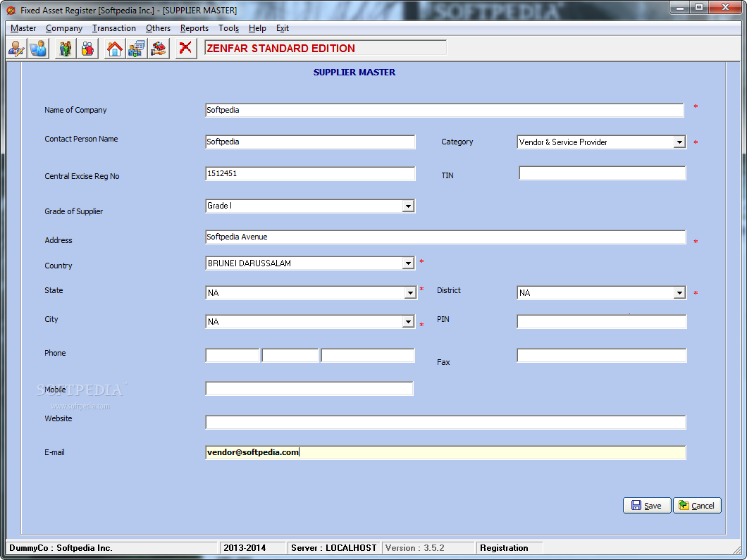
Task: Click the Central Excise Reg No field
Action: click(x=310, y=174)
